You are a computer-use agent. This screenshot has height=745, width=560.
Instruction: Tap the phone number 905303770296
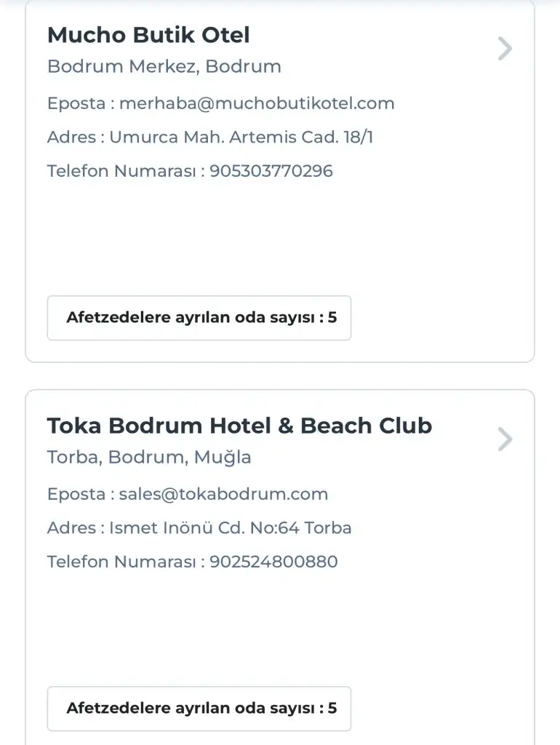271,171
